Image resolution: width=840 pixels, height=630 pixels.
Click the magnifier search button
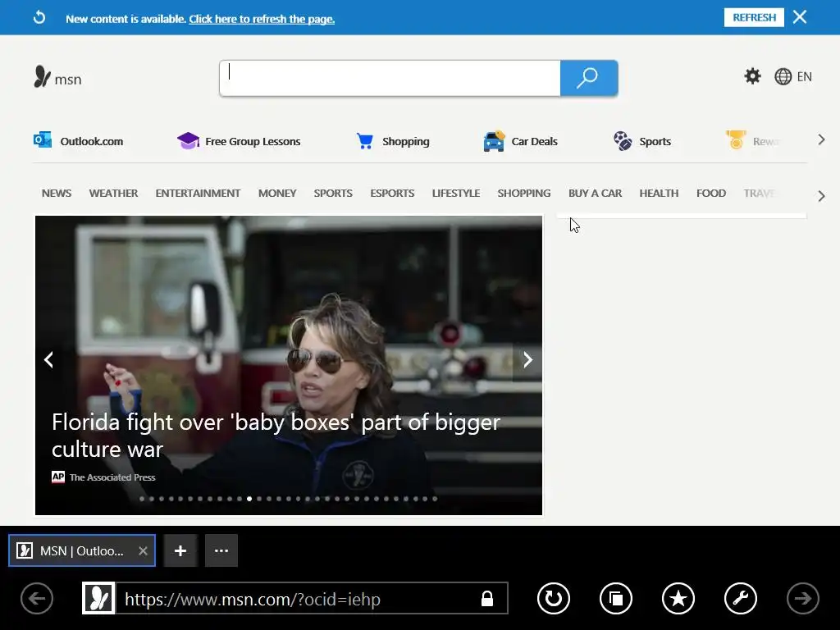(x=589, y=78)
